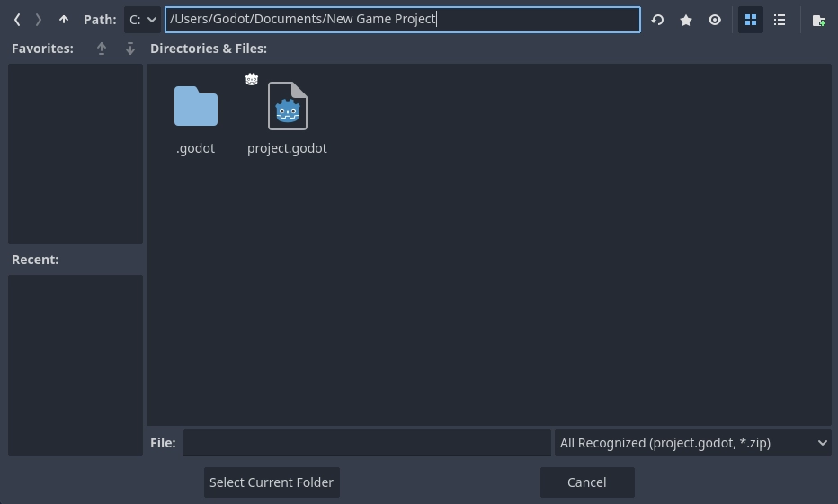Create a new folder

[818, 20]
